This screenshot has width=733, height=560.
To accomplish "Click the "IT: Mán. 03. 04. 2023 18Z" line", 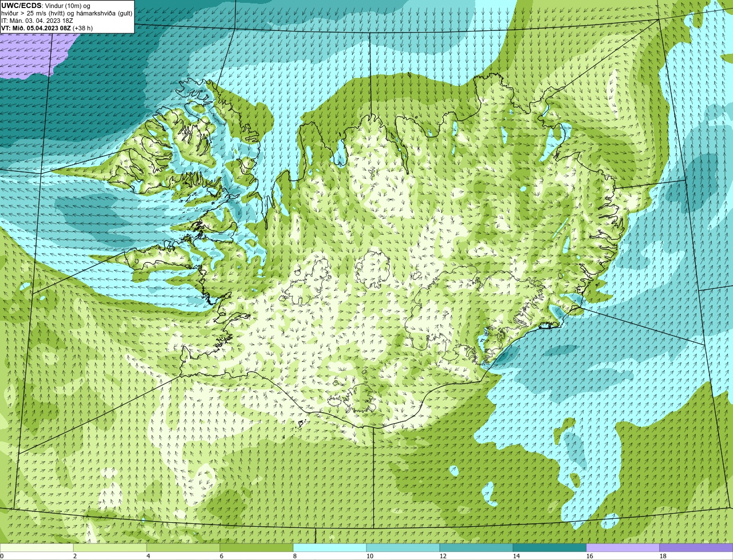I will click(37, 21).
